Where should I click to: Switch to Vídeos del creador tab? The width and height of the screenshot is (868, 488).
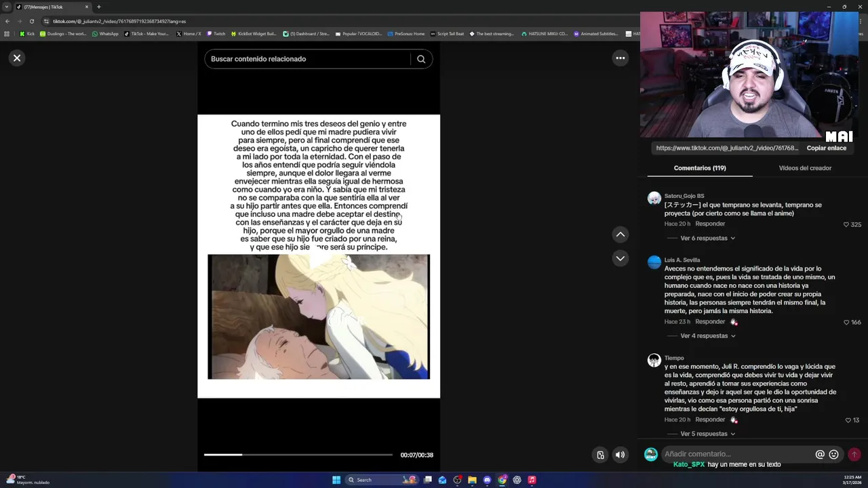pyautogui.click(x=805, y=168)
